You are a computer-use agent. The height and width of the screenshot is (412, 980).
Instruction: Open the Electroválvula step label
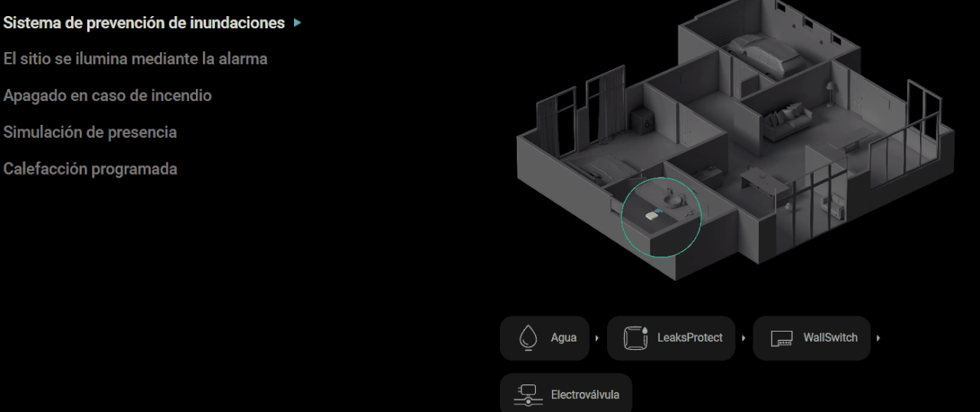tap(585, 395)
